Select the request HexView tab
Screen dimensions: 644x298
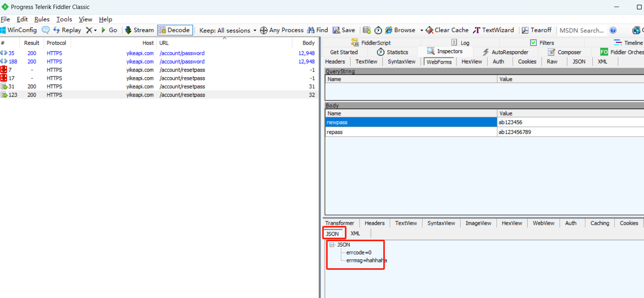[x=472, y=61]
